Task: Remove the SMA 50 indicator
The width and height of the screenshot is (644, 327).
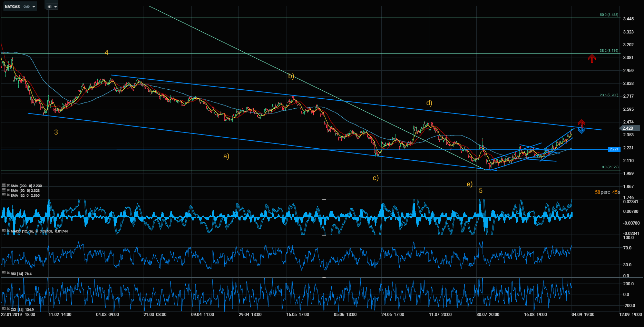Action: 8,190
